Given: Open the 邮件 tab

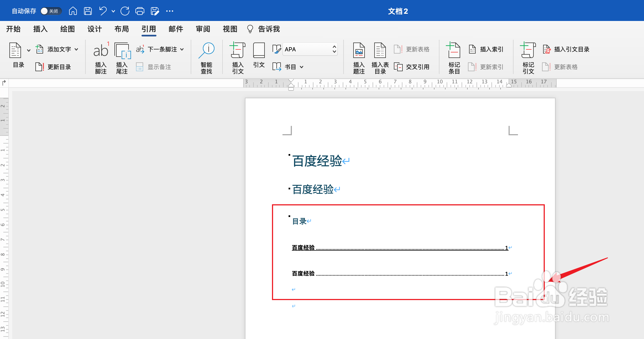Looking at the screenshot, I should (x=176, y=29).
